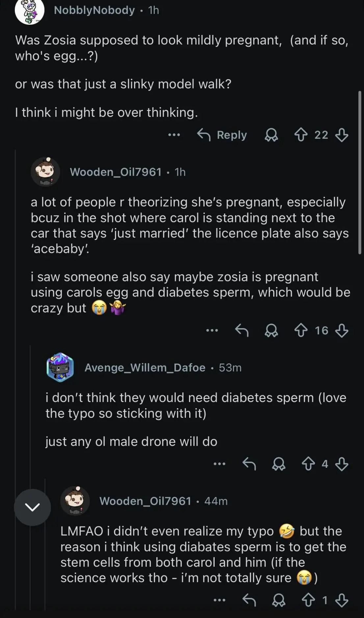Open Avenge_Willem_Dafoe's avatar

pos(60,367)
